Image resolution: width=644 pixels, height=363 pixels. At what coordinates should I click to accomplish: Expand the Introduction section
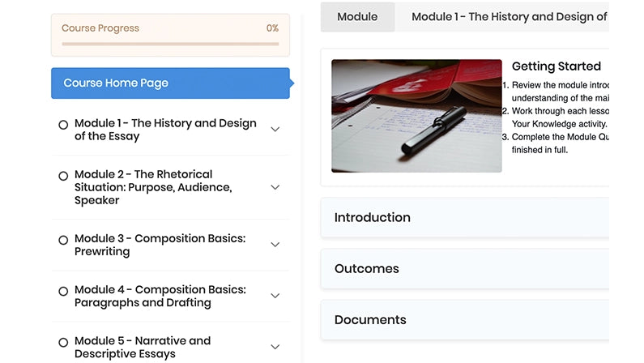coord(465,218)
